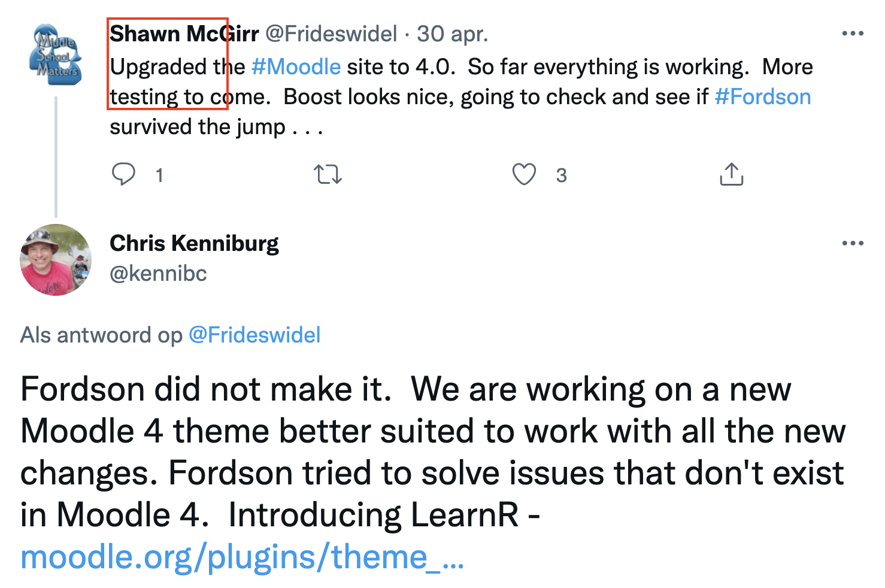Click the reply count number 1

coord(159,175)
